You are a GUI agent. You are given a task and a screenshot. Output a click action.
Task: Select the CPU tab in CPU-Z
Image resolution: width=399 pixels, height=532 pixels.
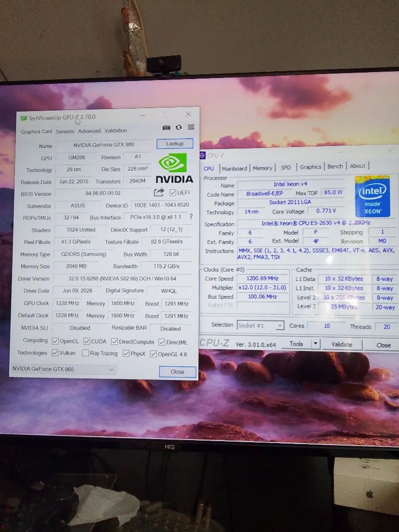click(209, 168)
